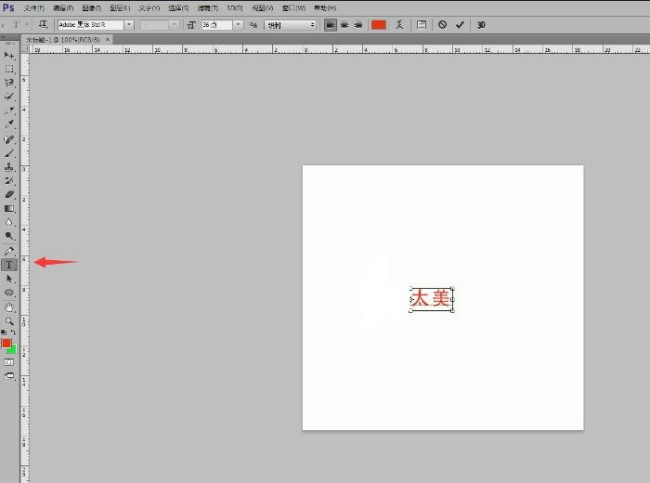
Task: Click the red text color swatch
Action: pos(379,24)
